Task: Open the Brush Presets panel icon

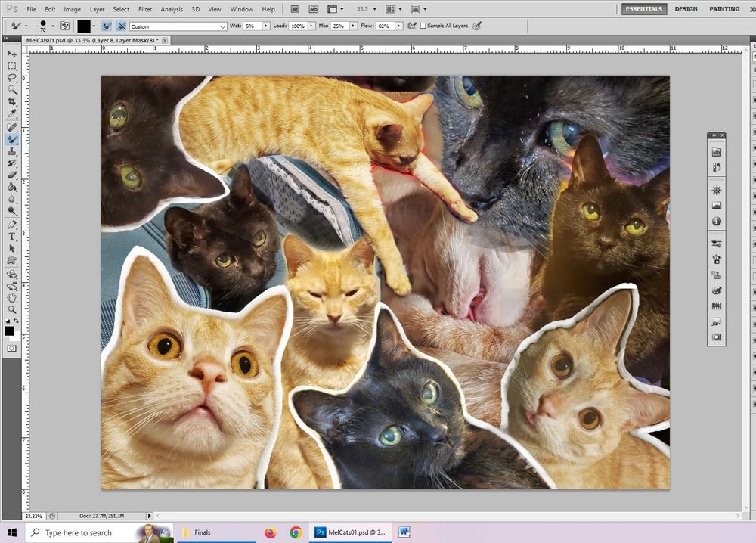Action: coord(717,244)
